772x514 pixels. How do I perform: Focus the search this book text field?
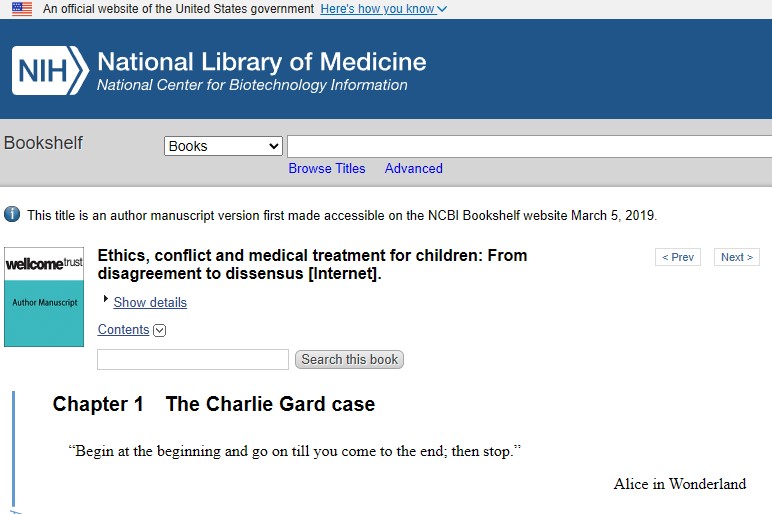pos(193,359)
